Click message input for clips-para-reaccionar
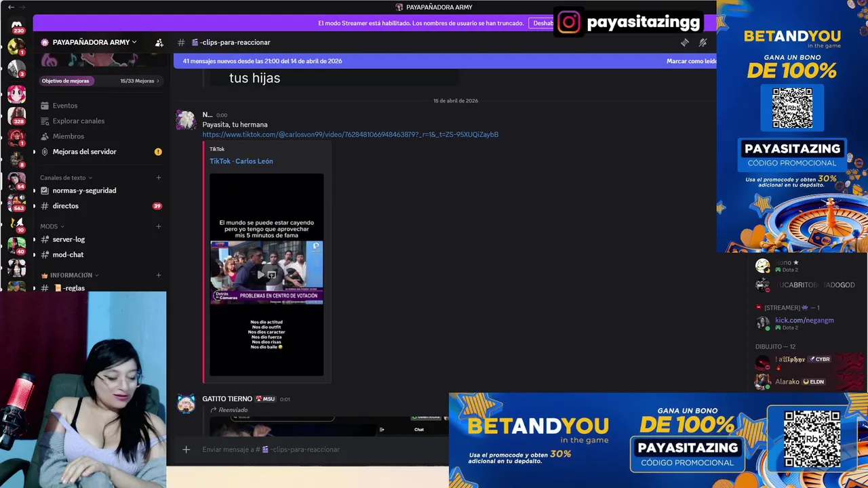This screenshot has height=488, width=868. click(x=312, y=449)
